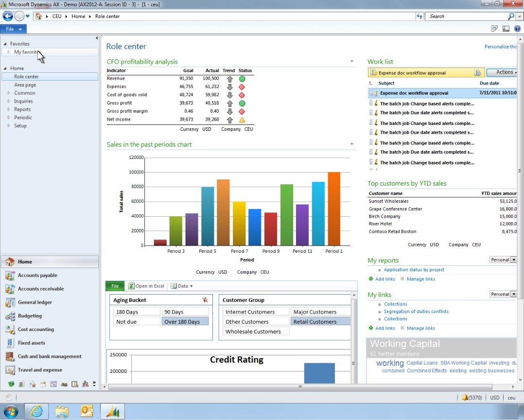
Task: Toggle the Over 180 Days aging bucket
Action: (x=185, y=321)
